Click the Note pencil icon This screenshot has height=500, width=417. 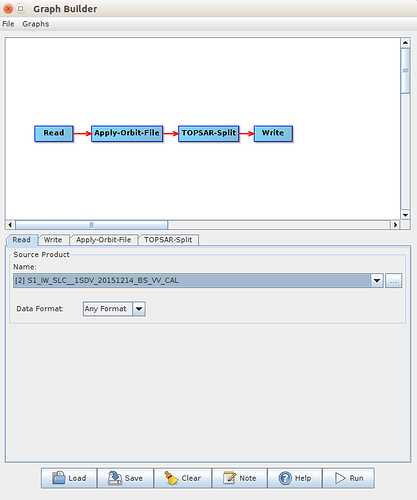click(229, 478)
